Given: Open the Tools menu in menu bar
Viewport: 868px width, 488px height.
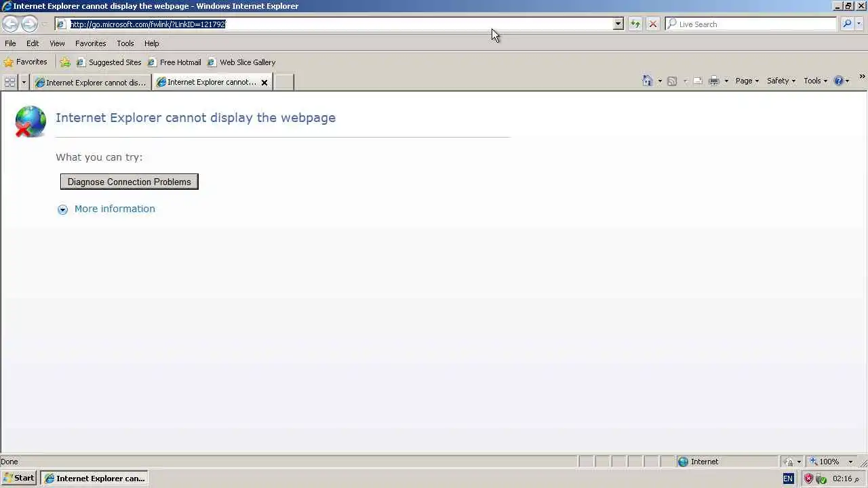Looking at the screenshot, I should click(x=125, y=43).
